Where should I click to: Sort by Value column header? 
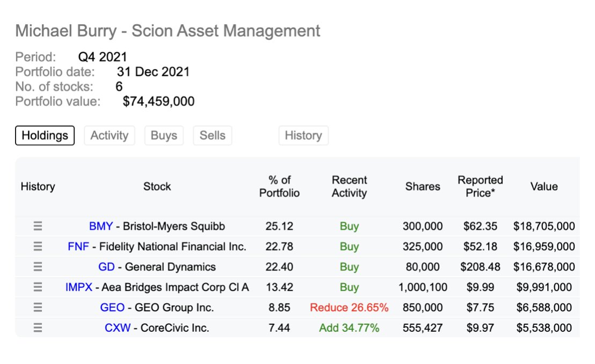click(543, 187)
